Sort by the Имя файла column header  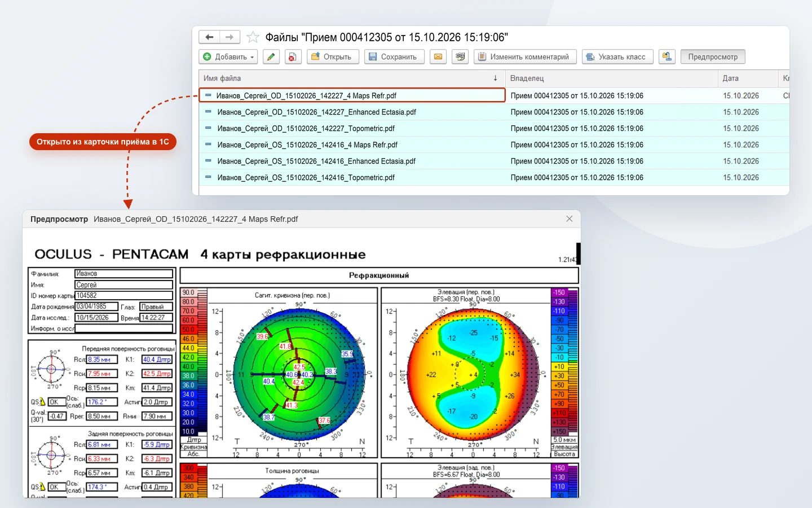352,78
